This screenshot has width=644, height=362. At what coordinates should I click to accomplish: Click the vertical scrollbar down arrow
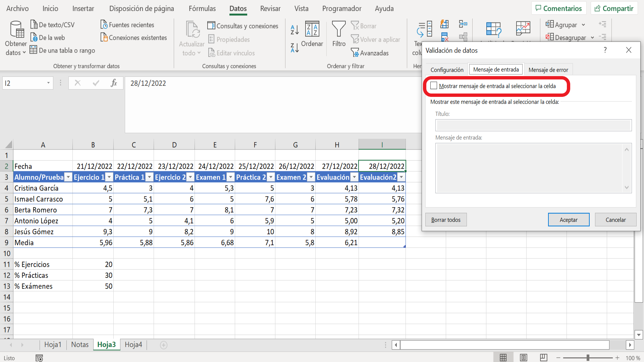pos(639,335)
